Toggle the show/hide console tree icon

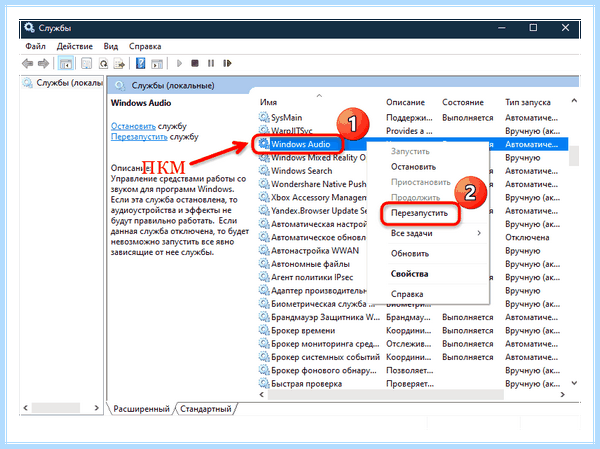[x=65, y=64]
